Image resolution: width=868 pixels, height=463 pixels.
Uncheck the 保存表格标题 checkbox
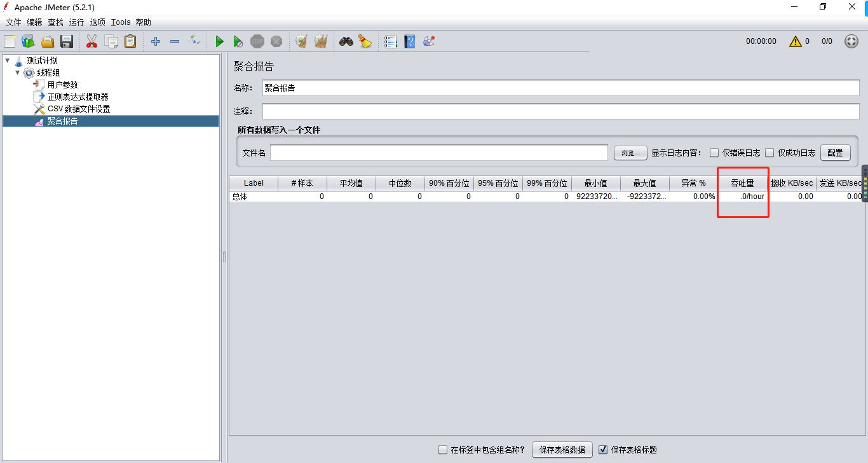pos(603,450)
